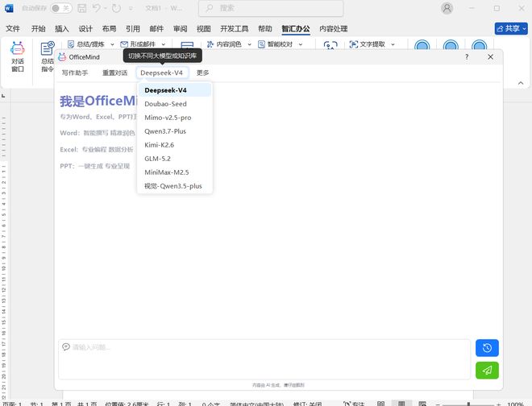Image resolution: width=532 pixels, height=406 pixels.
Task: Click the 100% zoom level
Action: click(516, 404)
